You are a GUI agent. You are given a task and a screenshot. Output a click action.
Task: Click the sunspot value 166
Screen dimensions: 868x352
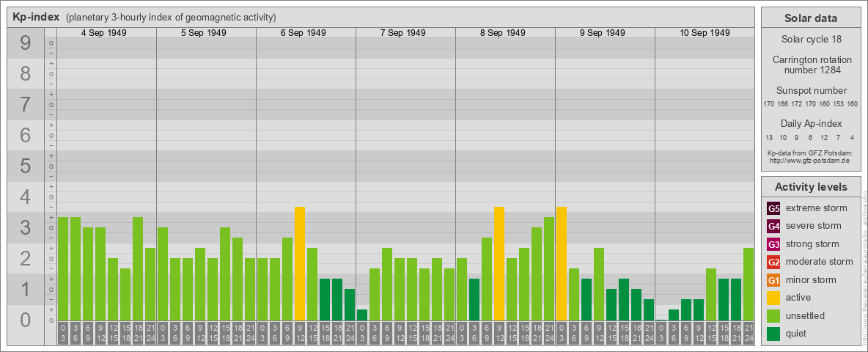coord(783,104)
